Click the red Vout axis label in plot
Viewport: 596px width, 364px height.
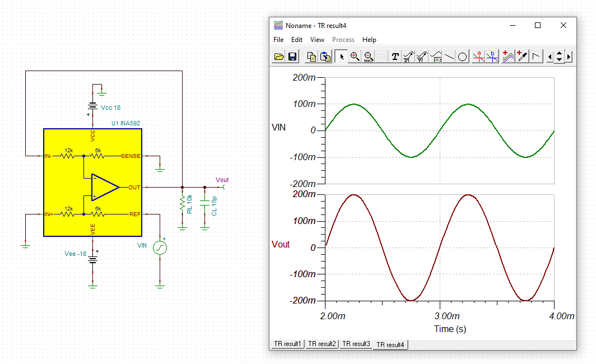tap(281, 244)
